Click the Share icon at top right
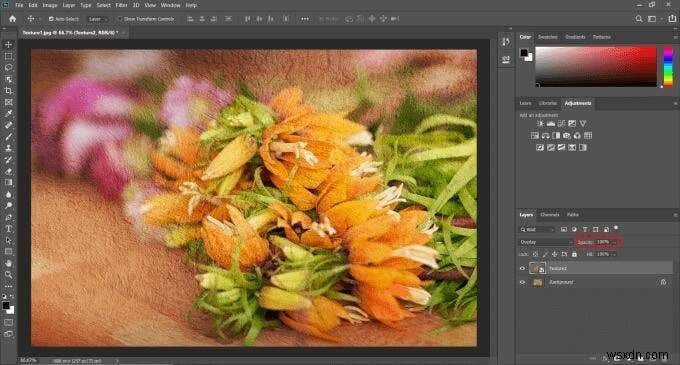 coord(672,19)
